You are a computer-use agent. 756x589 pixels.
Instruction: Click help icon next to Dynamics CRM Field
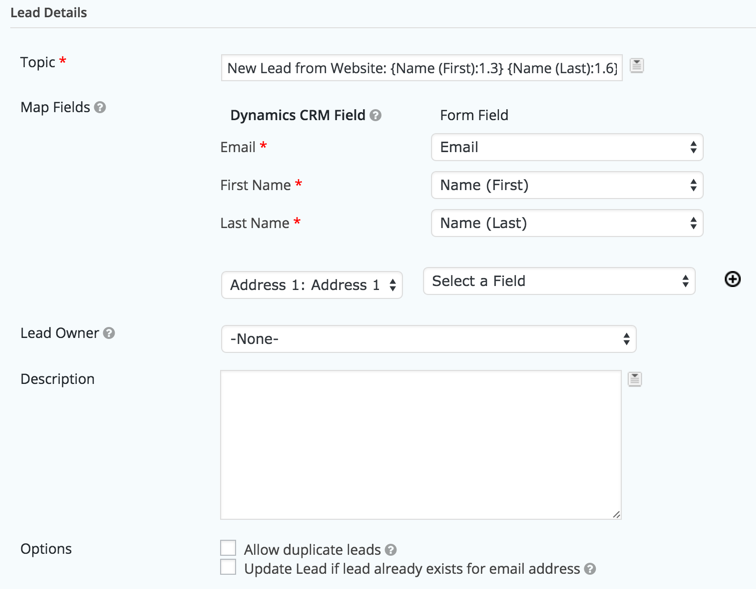click(376, 116)
